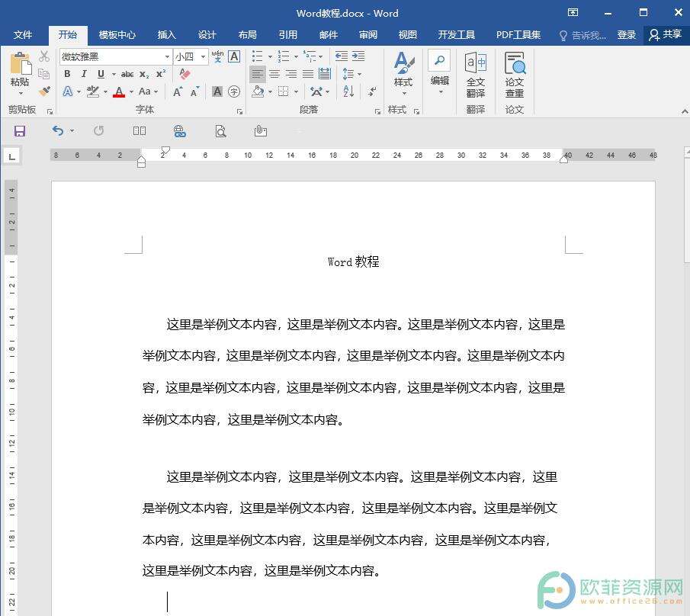Select the Format Painter brush

pyautogui.click(x=44, y=91)
